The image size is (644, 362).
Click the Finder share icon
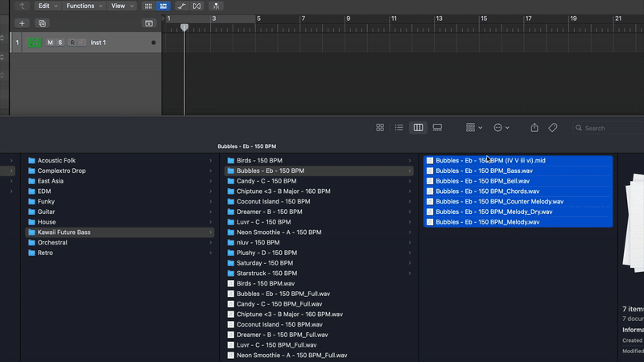point(534,128)
